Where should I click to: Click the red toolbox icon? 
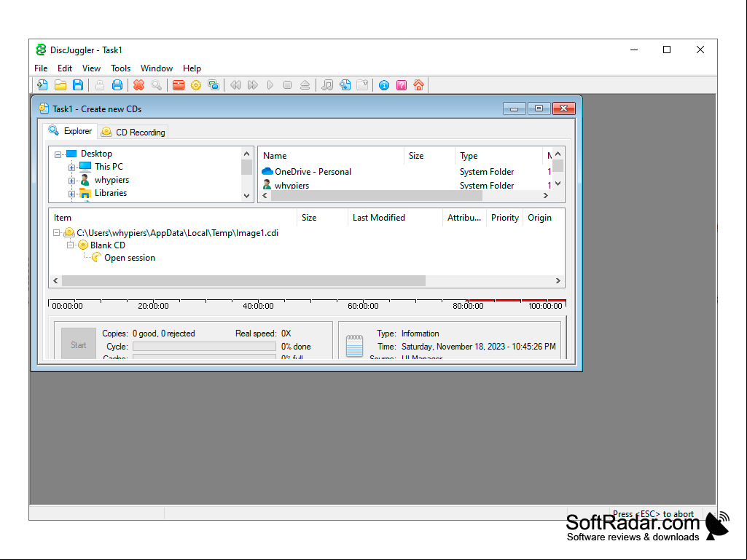[x=178, y=85]
